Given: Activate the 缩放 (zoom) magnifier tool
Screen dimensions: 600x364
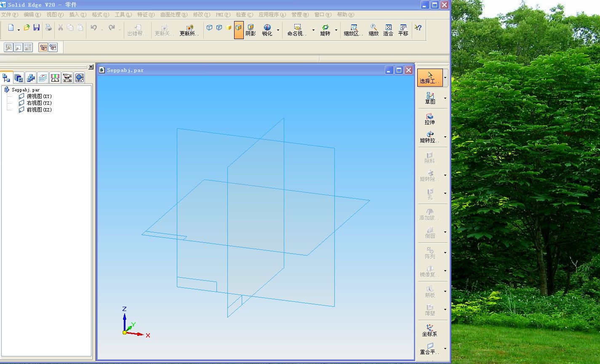Looking at the screenshot, I should (373, 30).
